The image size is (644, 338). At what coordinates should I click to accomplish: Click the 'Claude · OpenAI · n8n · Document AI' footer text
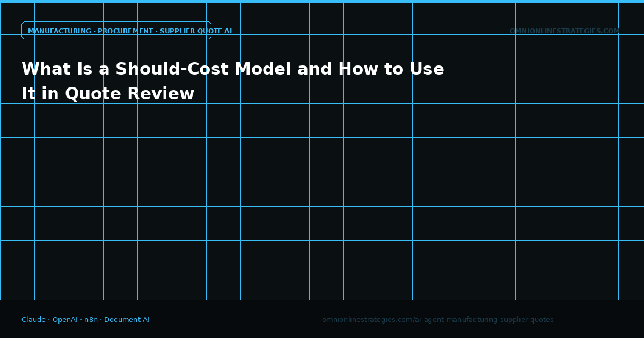coord(85,320)
